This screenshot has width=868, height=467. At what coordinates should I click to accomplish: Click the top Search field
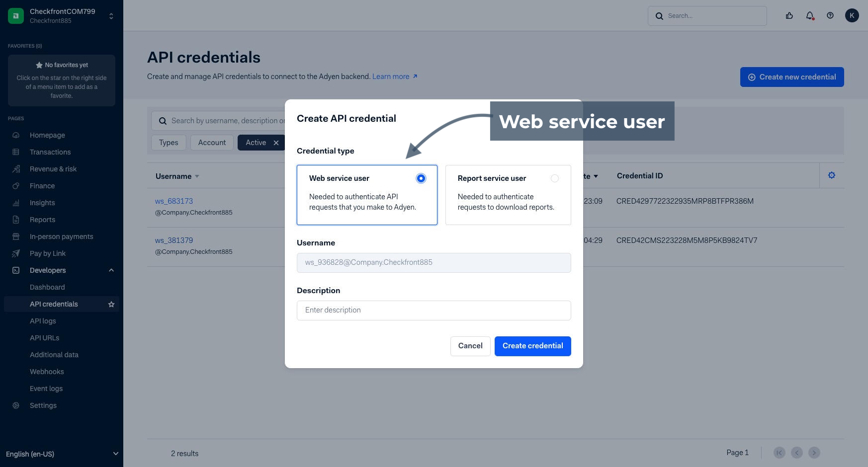(707, 16)
